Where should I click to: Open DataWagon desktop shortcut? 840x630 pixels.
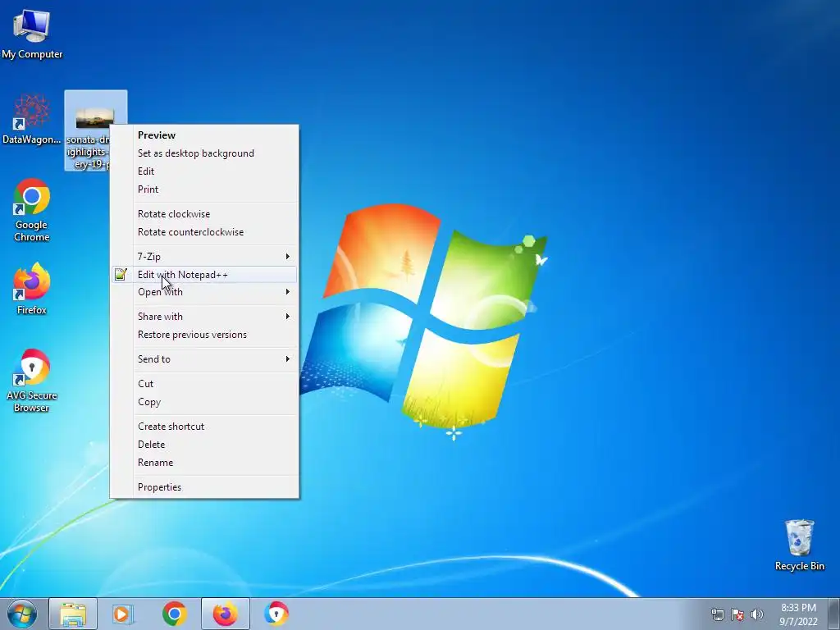point(32,120)
